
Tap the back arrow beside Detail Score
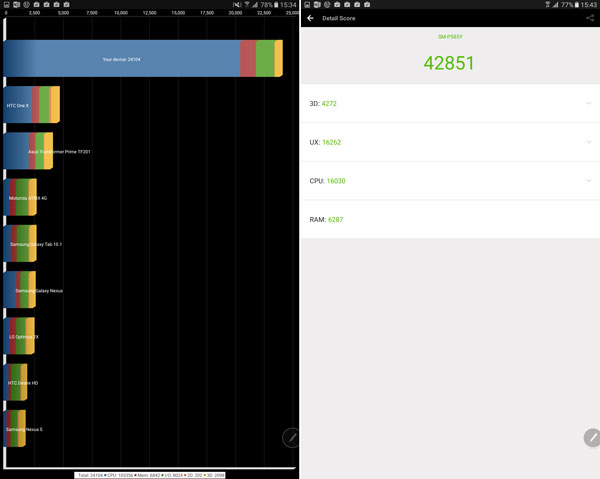[310, 18]
